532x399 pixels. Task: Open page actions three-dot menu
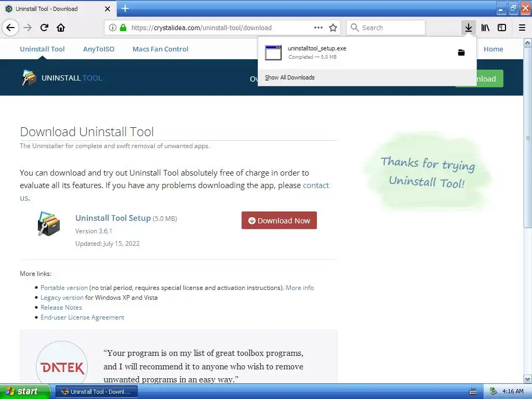[318, 28]
